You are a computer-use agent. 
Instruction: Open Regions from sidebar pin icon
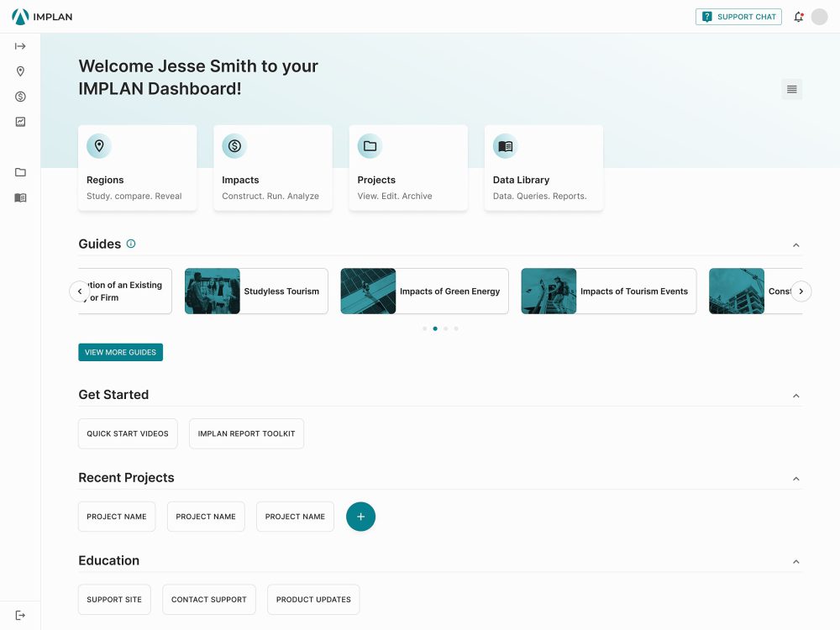click(20, 71)
